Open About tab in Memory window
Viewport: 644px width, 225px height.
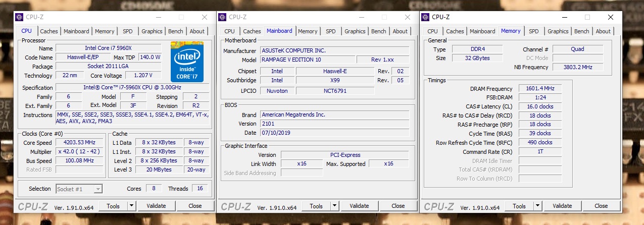(603, 31)
